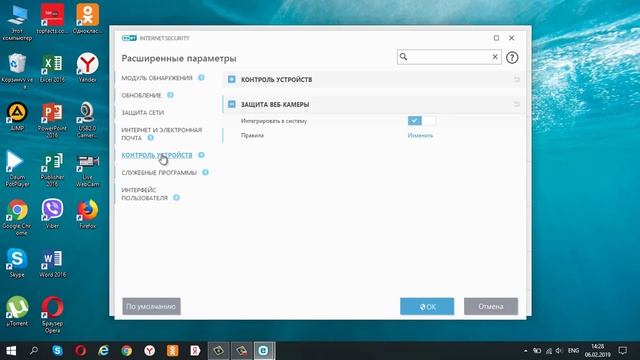The width and height of the screenshot is (640, 360).
Task: Click ENG language indicator in tray
Action: pyautogui.click(x=573, y=350)
